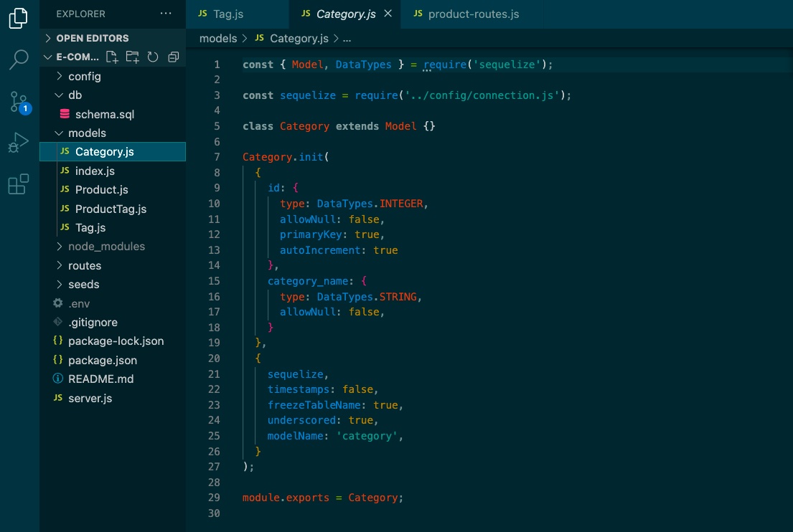Close the Category.js editor tab
This screenshot has height=532, width=793.
point(388,14)
